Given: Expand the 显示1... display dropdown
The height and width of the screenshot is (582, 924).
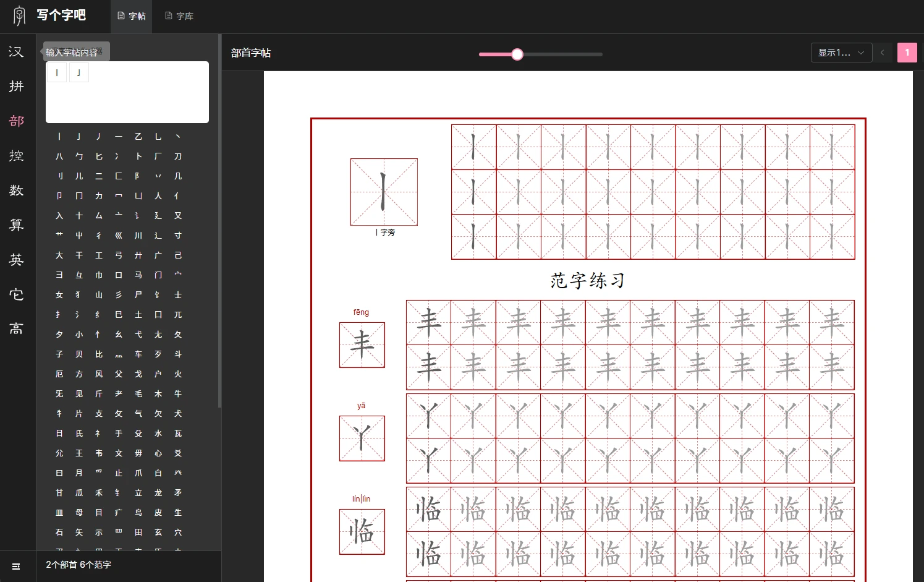Looking at the screenshot, I should pos(841,53).
